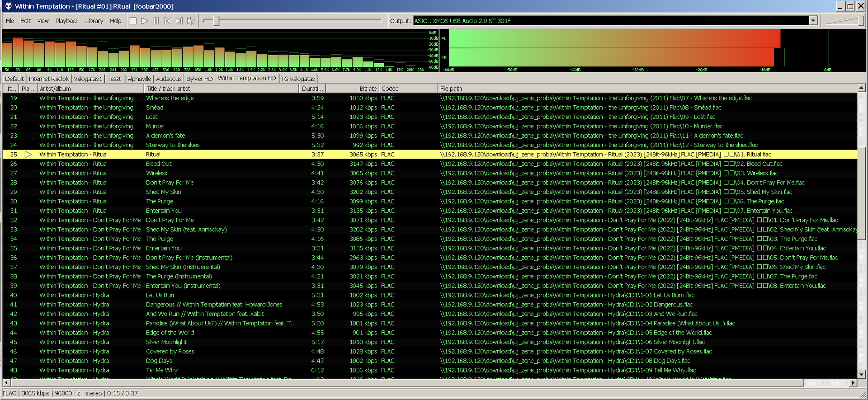Click the horizontal scroll left arrow
Viewport: 868px width, 400px height.
[x=6, y=383]
